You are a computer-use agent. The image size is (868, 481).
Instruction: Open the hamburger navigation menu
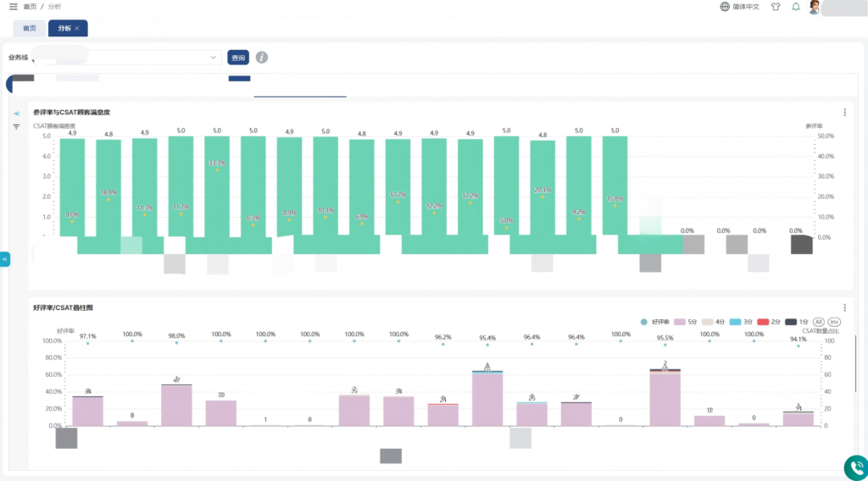tap(14, 7)
